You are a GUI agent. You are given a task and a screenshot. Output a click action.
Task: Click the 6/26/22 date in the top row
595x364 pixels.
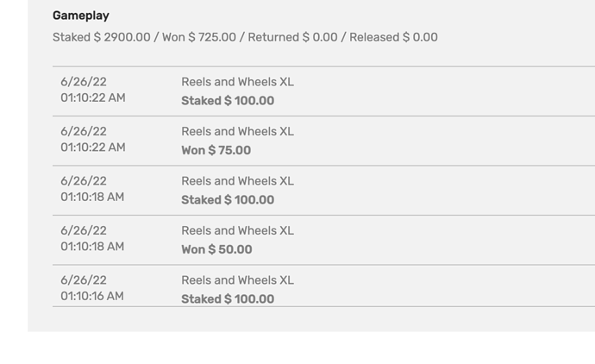[x=84, y=82]
